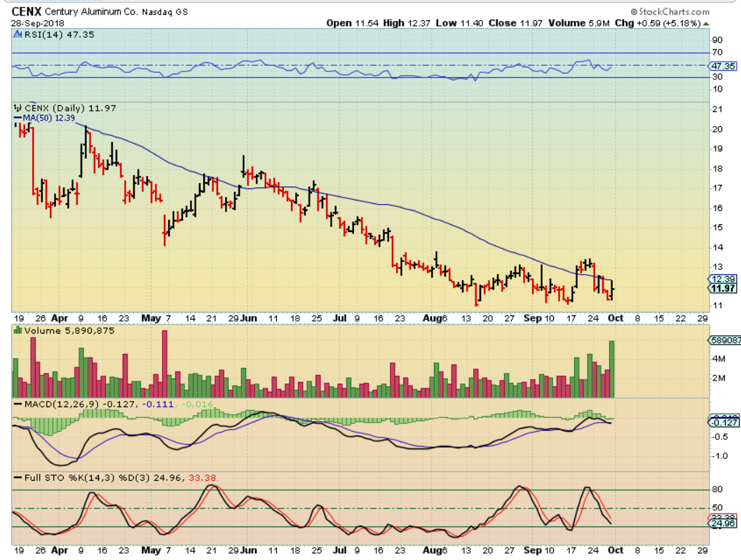Click the 21 price axis label
The image size is (741, 560).
pos(717,109)
